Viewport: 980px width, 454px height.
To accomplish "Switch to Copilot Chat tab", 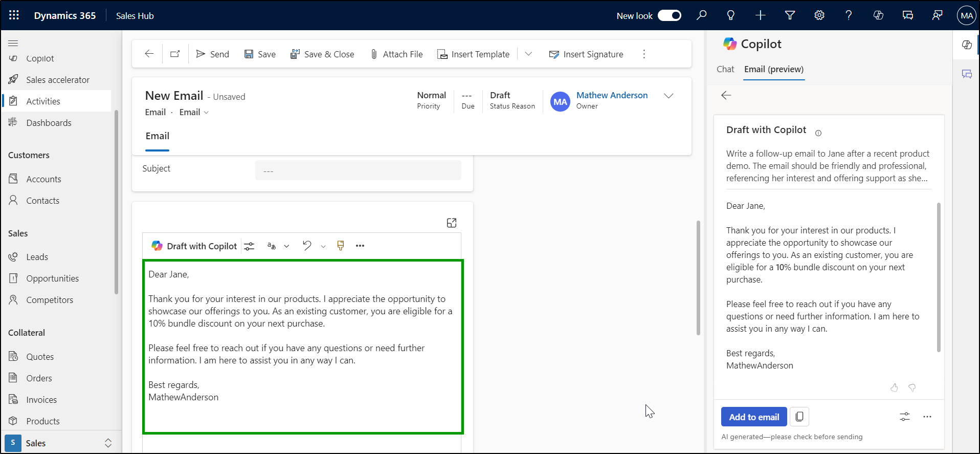I will click(x=725, y=69).
